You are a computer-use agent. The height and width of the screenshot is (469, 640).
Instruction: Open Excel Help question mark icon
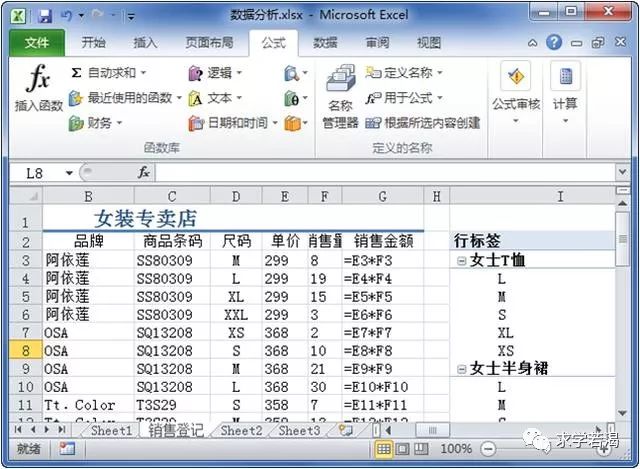(554, 42)
